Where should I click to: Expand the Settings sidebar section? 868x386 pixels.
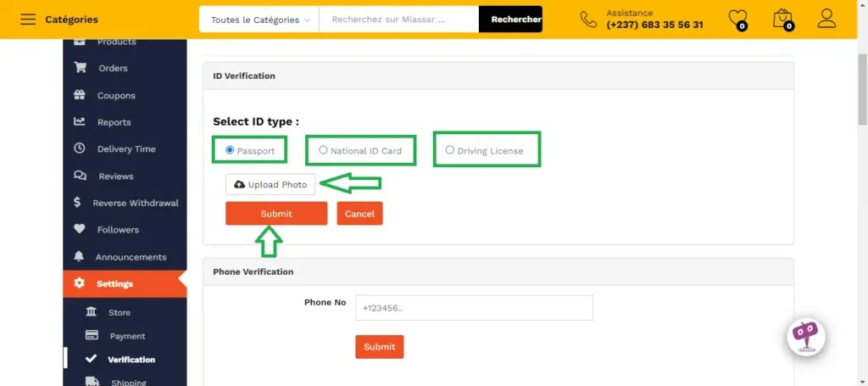(114, 283)
